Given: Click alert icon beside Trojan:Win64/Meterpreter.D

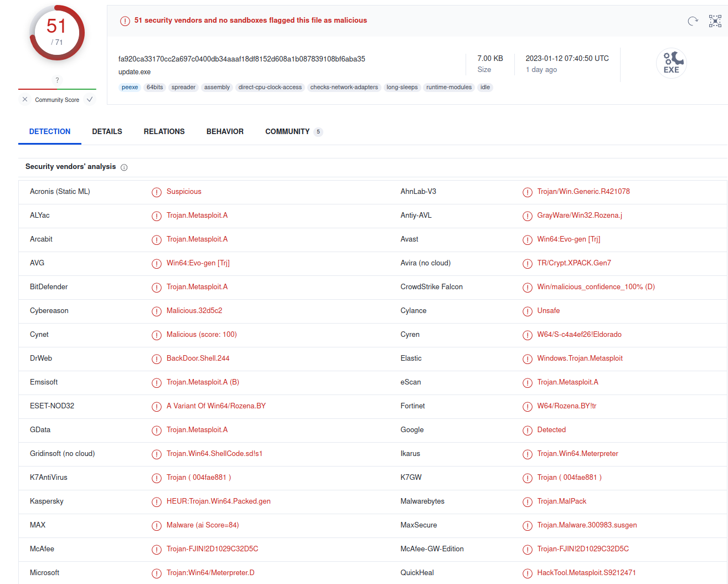Looking at the screenshot, I should pos(157,573).
